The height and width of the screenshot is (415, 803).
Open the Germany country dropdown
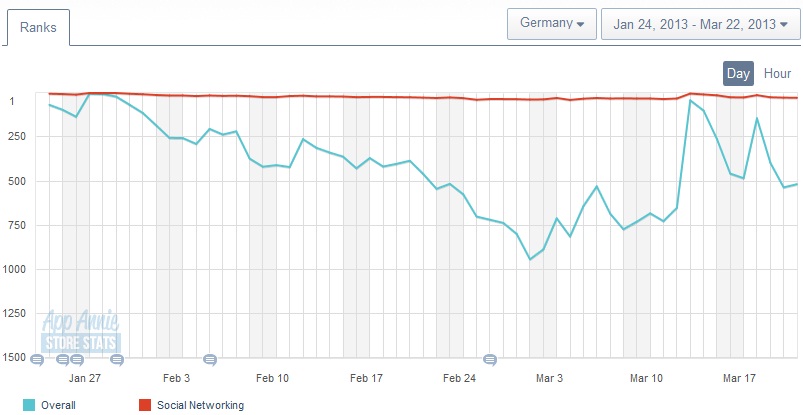point(552,23)
